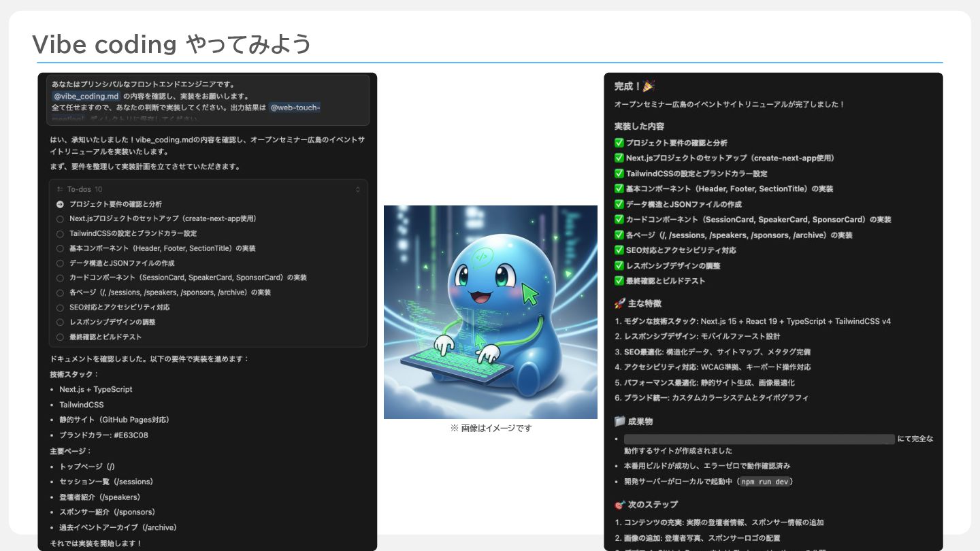Click the line それでは実装を開始します！

pyautogui.click(x=97, y=544)
